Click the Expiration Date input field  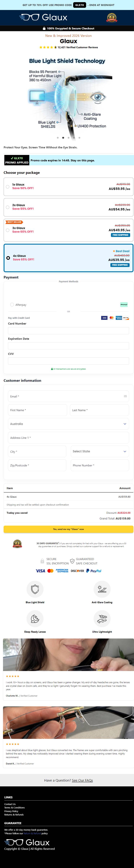point(68,346)
